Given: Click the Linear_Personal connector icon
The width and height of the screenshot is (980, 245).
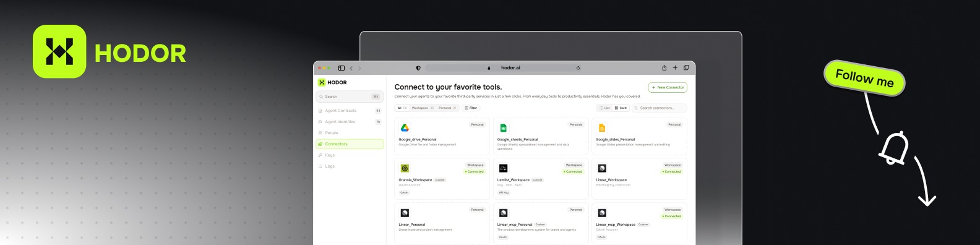Looking at the screenshot, I should coord(405,213).
